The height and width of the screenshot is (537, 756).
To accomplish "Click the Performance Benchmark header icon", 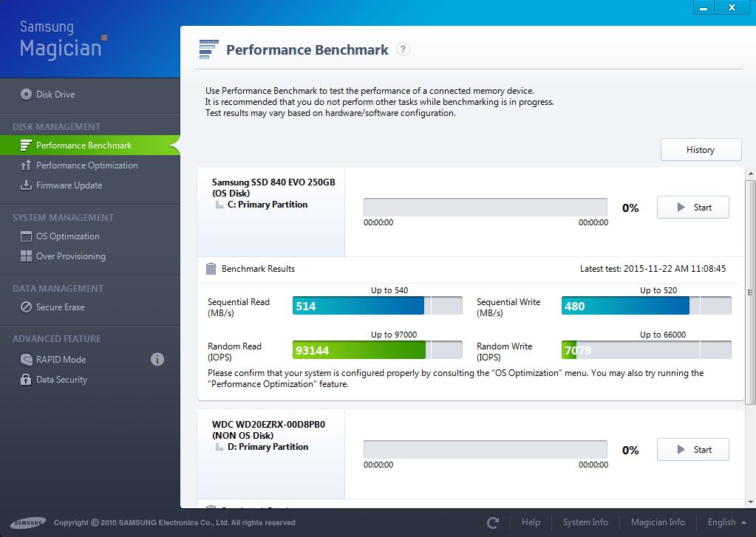I will 208,49.
